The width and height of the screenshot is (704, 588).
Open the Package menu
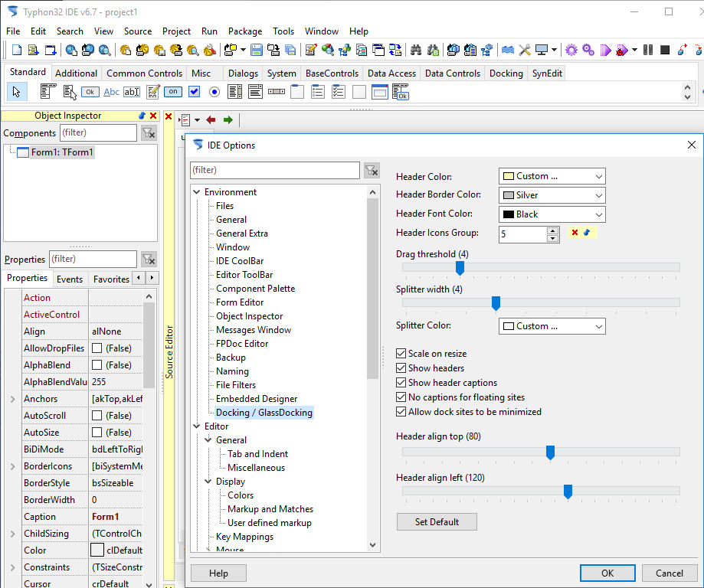click(x=245, y=31)
